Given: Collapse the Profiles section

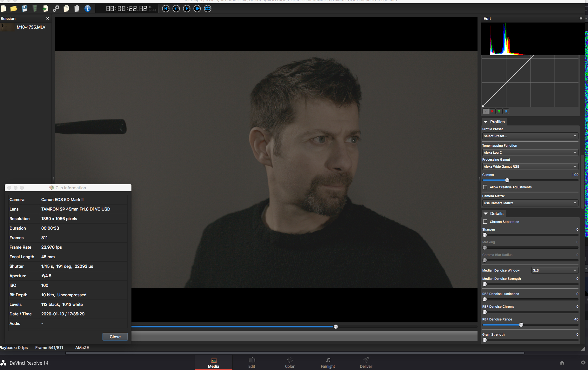Looking at the screenshot, I should pos(486,122).
